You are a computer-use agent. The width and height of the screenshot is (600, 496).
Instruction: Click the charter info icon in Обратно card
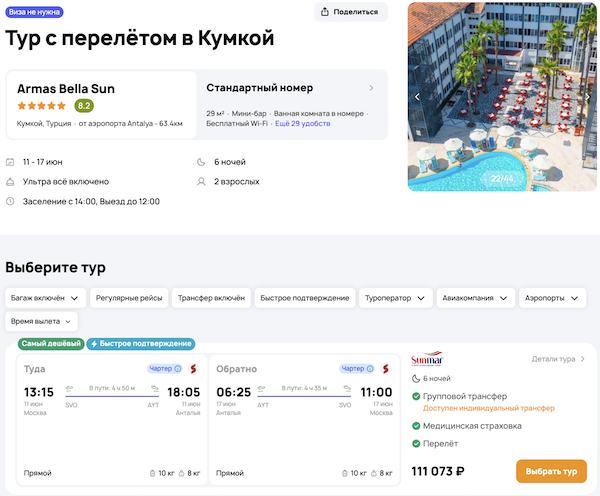click(372, 368)
